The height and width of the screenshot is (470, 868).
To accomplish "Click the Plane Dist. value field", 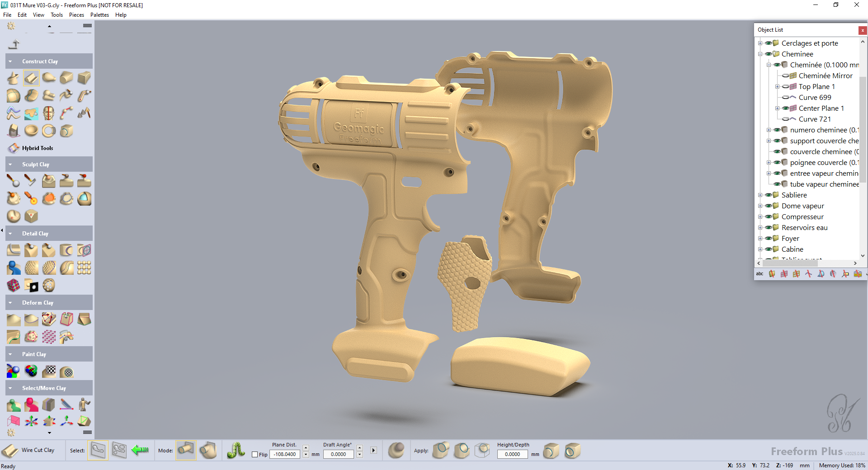I will pyautogui.click(x=285, y=455).
